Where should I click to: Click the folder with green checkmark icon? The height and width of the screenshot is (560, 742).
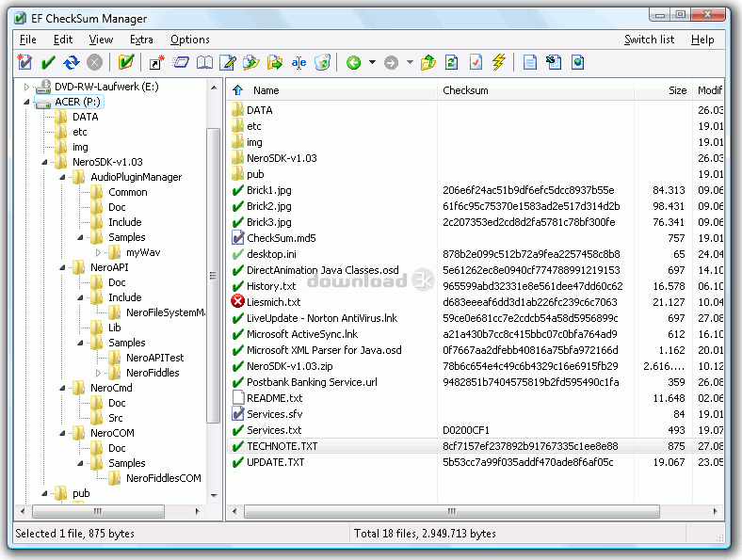click(x=126, y=62)
